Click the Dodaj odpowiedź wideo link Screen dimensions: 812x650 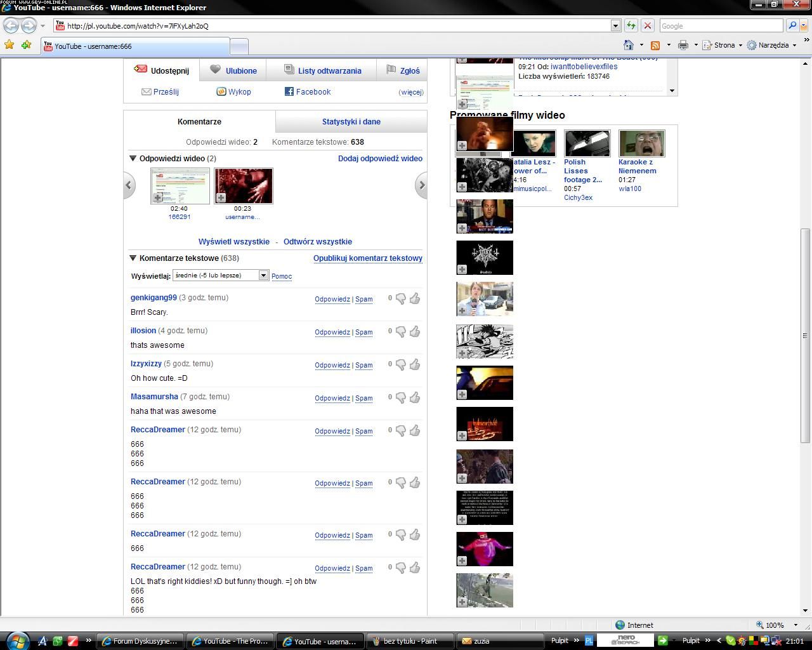[x=380, y=158]
